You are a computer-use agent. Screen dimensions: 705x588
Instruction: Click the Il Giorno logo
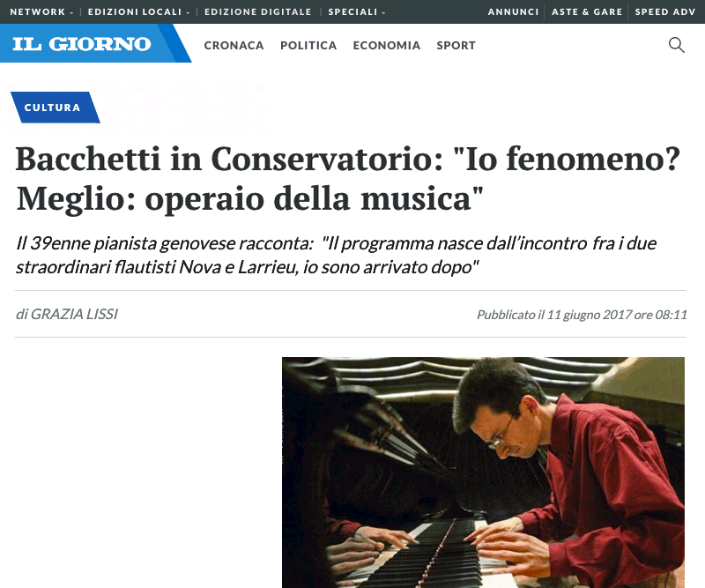click(x=82, y=44)
